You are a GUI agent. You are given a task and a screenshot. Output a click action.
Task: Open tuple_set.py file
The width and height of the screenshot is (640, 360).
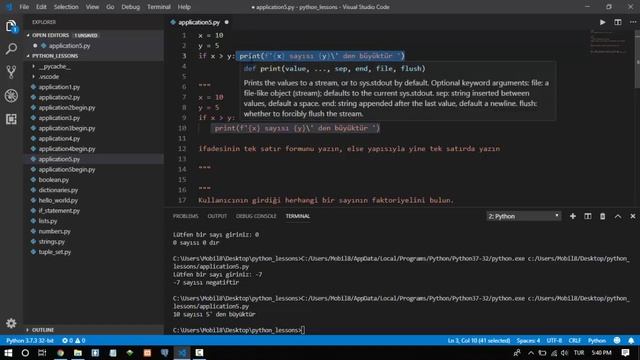click(55, 252)
